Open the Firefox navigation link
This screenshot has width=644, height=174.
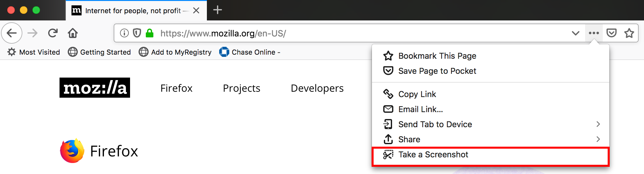176,88
